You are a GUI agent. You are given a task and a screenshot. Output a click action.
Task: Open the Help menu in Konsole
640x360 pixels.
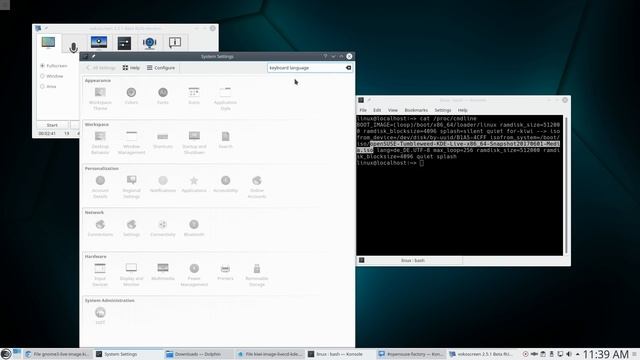pos(462,110)
